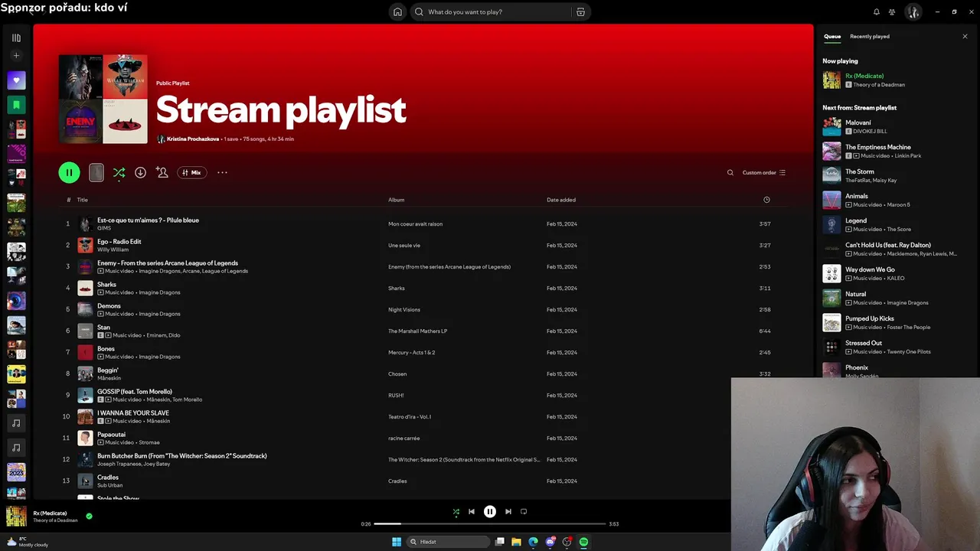Screen dimensions: 980x551
Task: Open Your Episodes green bookmark icon
Action: coord(16,105)
